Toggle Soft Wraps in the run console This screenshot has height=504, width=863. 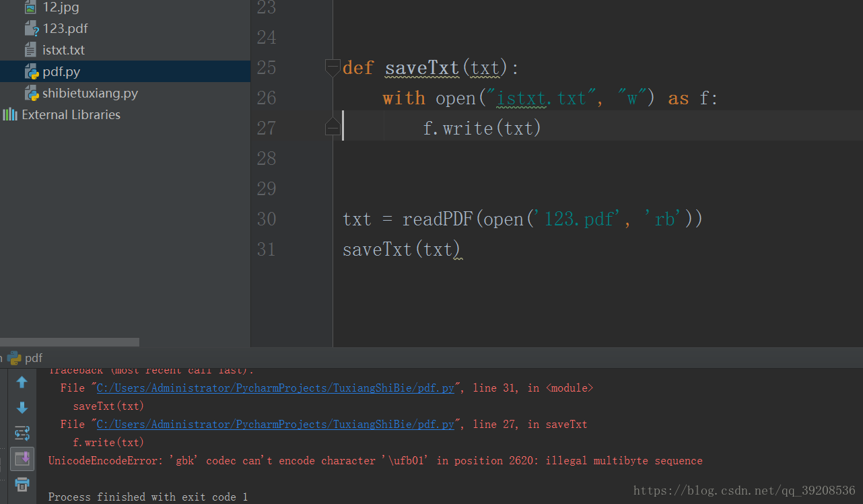[x=22, y=433]
